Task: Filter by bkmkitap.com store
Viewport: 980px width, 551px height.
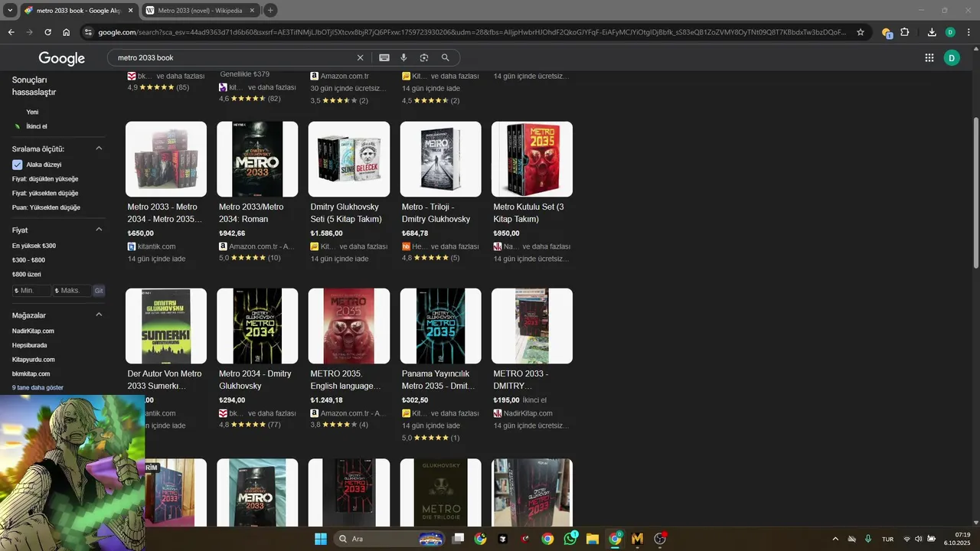Action: pos(31,373)
